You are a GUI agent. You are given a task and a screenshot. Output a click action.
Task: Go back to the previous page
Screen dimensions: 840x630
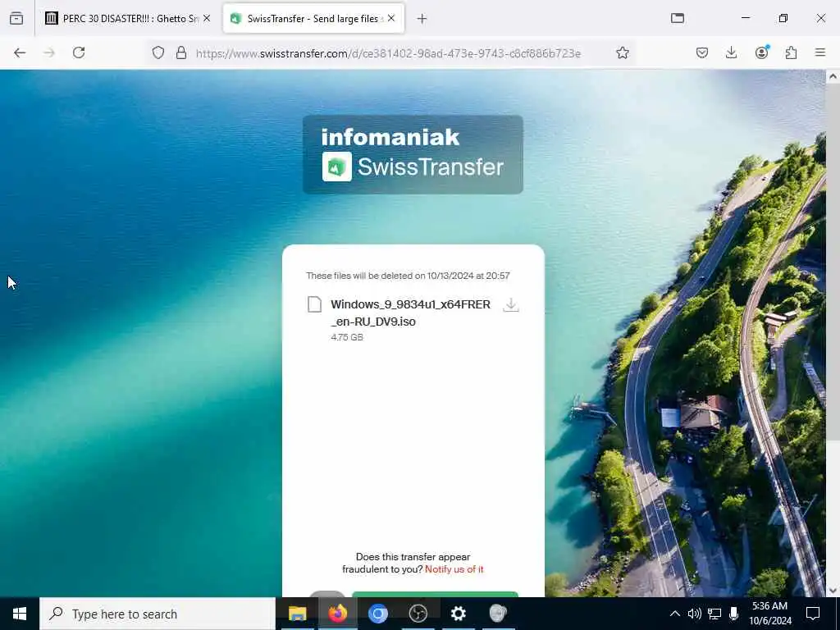tap(20, 52)
